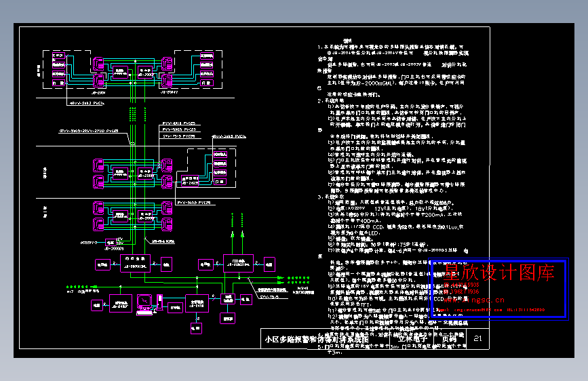Select the drawing title 小区多路报警和访客对讲系统图

(317, 340)
